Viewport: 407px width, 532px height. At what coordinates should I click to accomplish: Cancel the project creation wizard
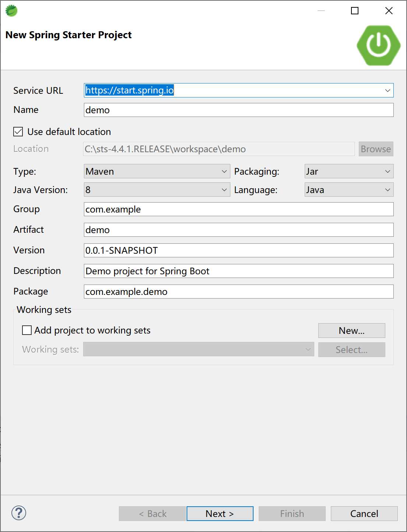point(364,514)
